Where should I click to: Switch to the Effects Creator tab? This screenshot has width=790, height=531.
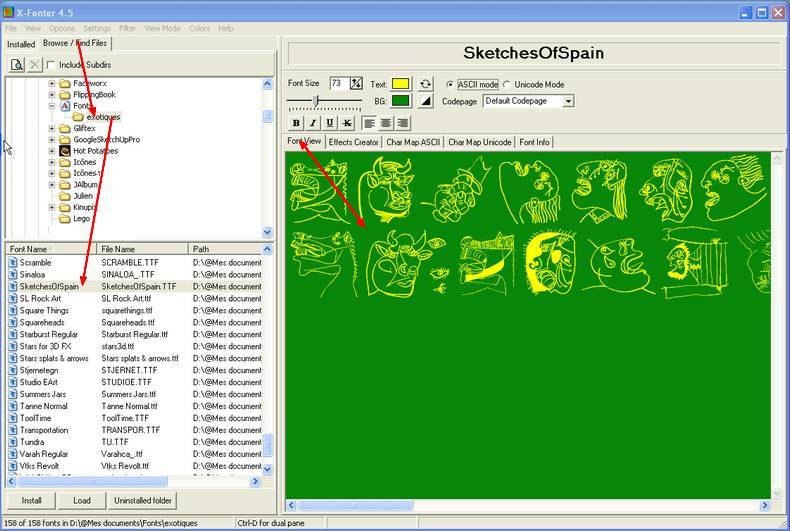click(353, 143)
